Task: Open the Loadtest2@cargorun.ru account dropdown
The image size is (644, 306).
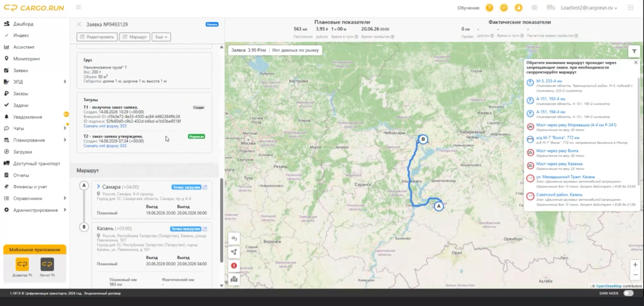Action: tap(589, 8)
